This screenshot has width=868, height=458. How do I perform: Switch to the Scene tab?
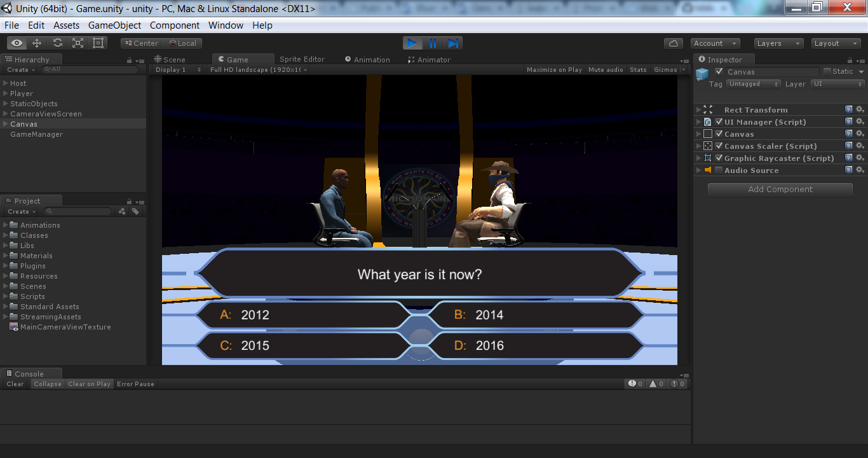[170, 60]
